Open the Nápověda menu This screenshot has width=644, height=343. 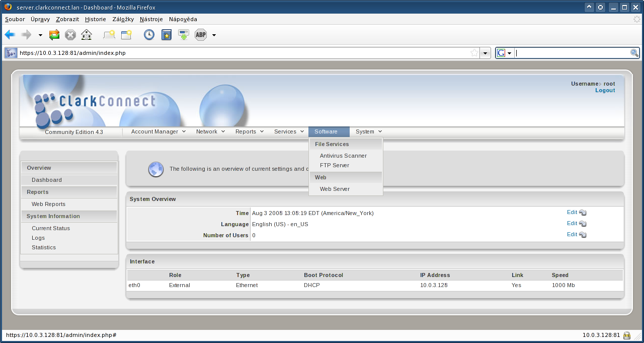point(183,19)
